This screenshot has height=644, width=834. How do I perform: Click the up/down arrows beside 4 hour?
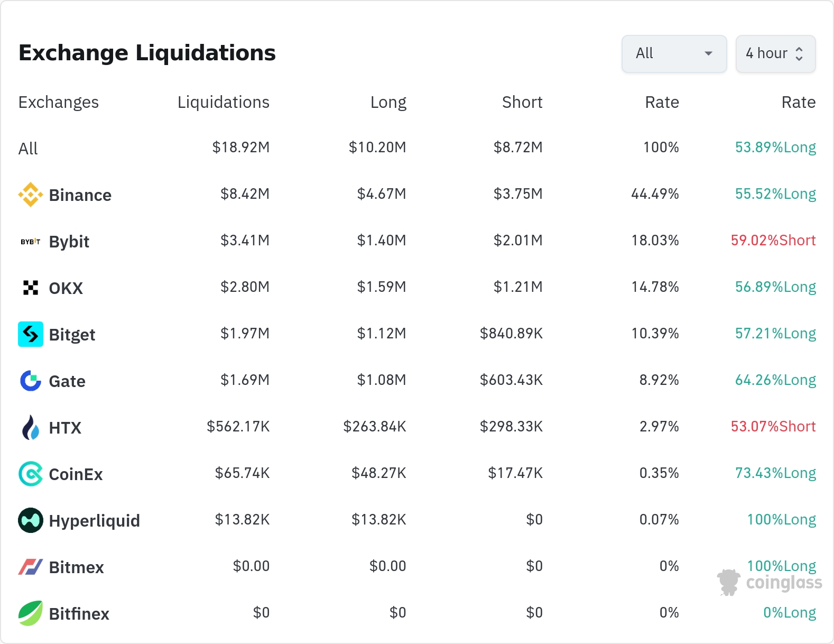(x=799, y=53)
